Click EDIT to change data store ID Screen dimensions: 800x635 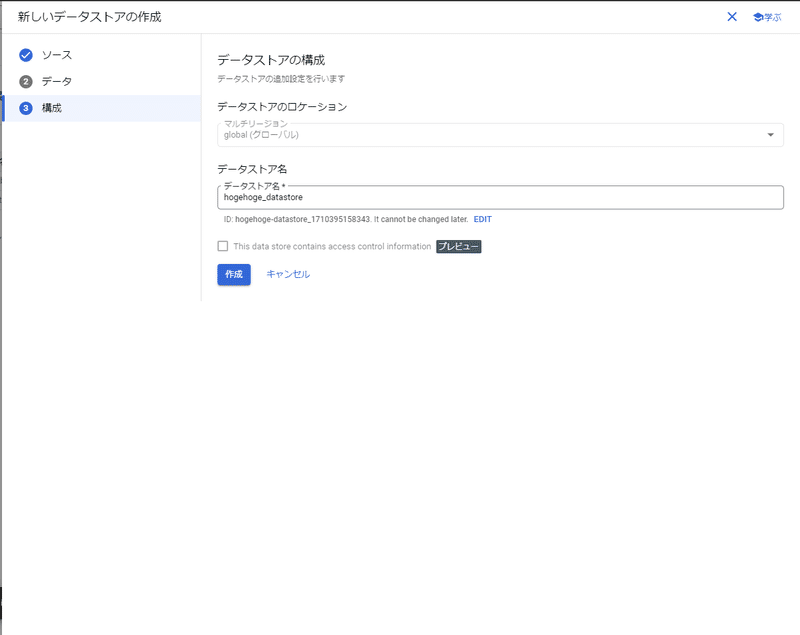482,219
